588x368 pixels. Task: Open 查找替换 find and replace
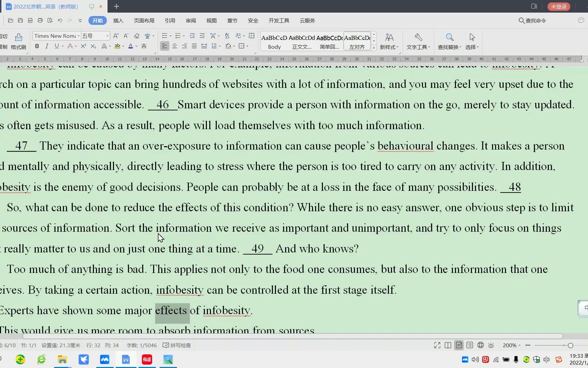coord(450,41)
